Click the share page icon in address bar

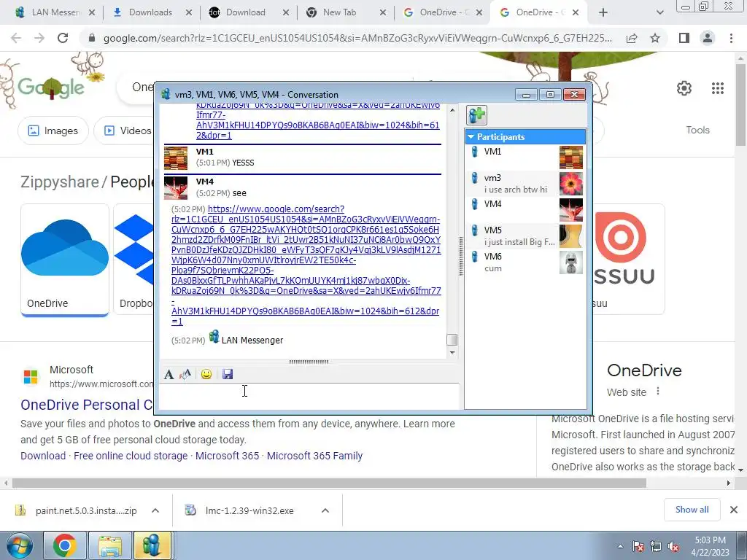(x=632, y=38)
